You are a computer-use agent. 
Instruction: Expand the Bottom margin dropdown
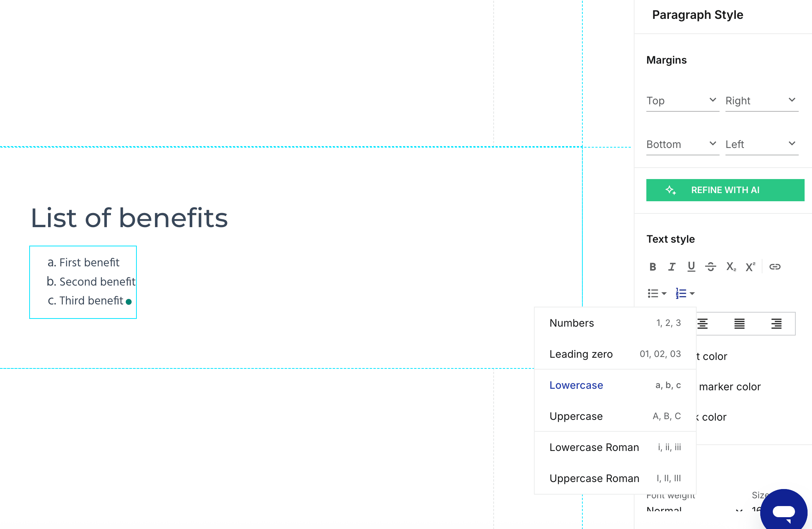(682, 144)
